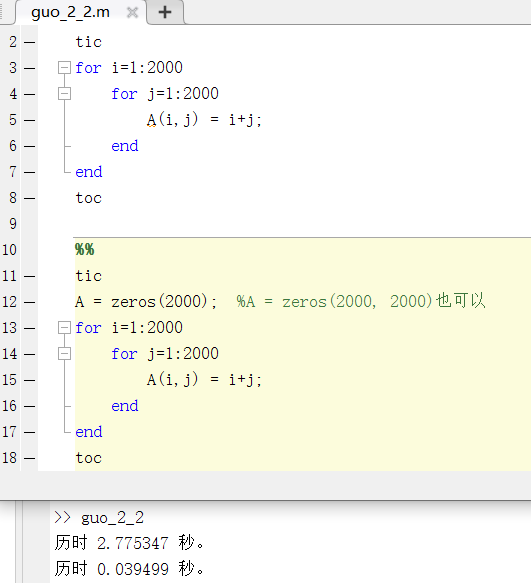Screen dimensions: 531x583
Task: Set breakpoint dash on line 2
Action: tap(30, 42)
